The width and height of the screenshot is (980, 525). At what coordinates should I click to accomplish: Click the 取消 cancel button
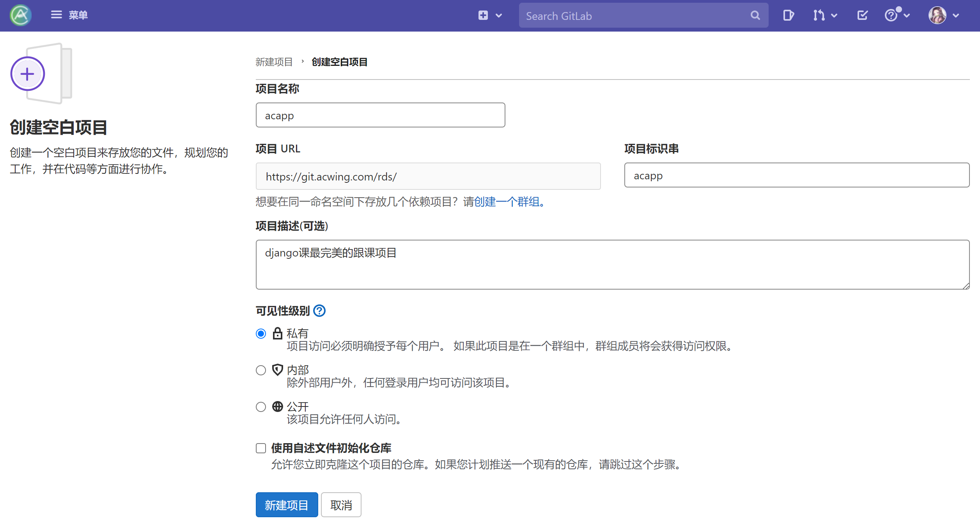point(341,505)
